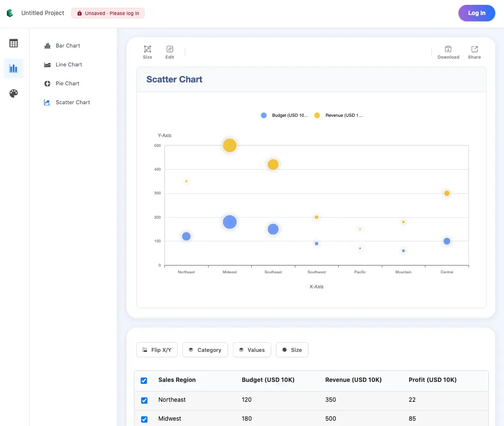Viewport: 504px width, 426px height.
Task: Click the X-Axis label under chart
Action: point(316,287)
